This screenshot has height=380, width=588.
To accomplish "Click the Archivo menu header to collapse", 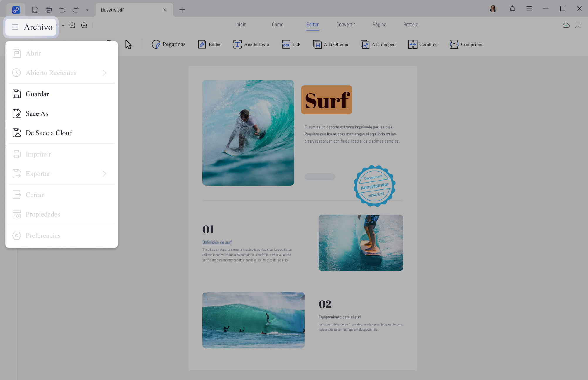I will click(x=32, y=27).
